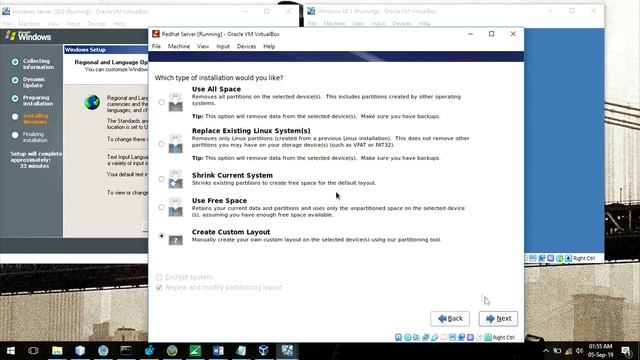640x360 pixels.
Task: Open Help menu in Windows XP window
Action: 424,24
